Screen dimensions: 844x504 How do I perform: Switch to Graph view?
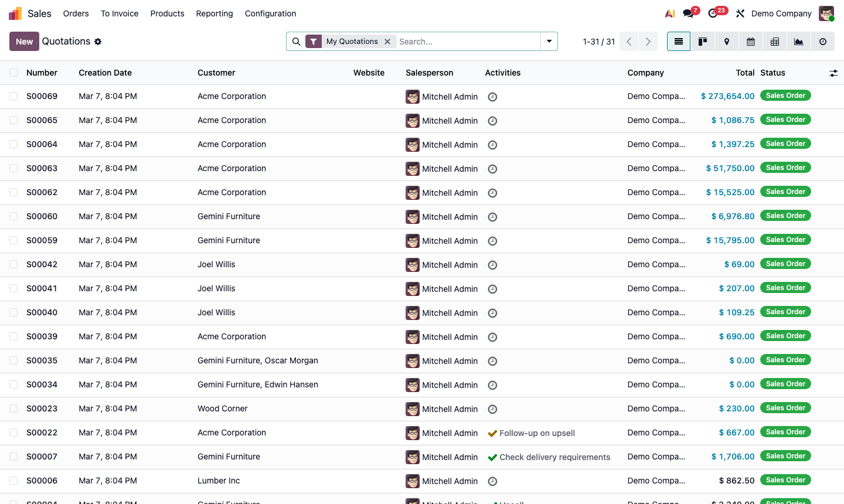pos(798,41)
